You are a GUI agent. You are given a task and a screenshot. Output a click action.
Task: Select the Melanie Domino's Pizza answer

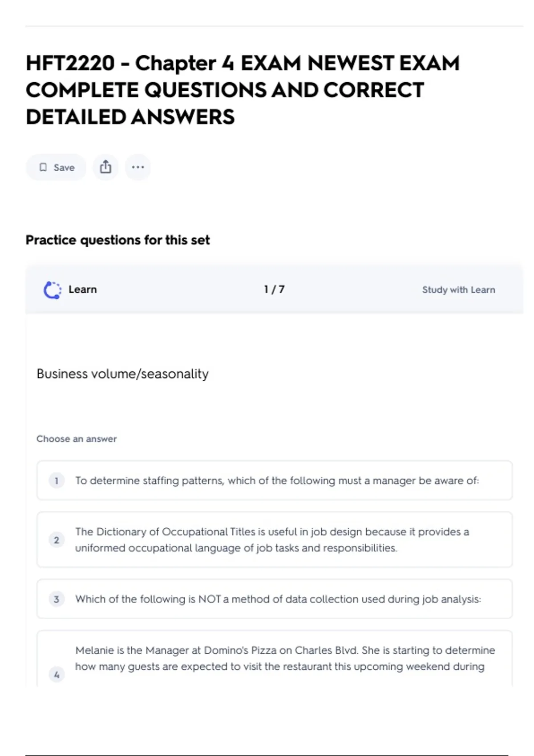[x=285, y=659]
